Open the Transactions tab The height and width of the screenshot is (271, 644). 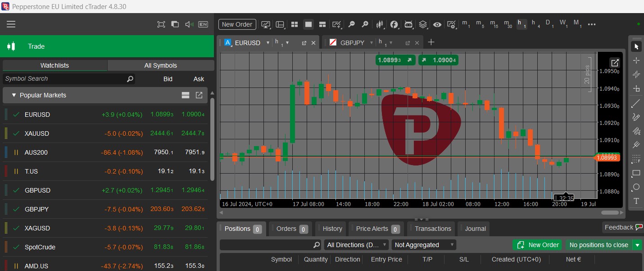point(431,229)
